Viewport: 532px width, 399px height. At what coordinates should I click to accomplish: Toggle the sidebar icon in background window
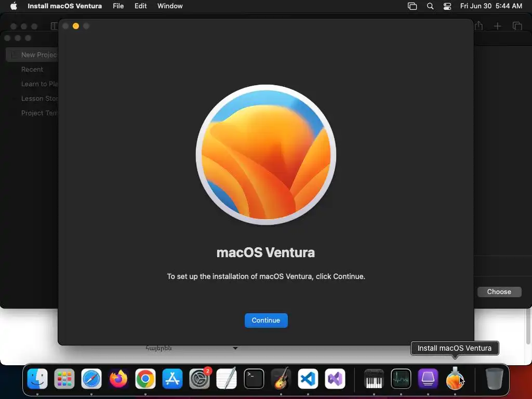[x=54, y=26]
